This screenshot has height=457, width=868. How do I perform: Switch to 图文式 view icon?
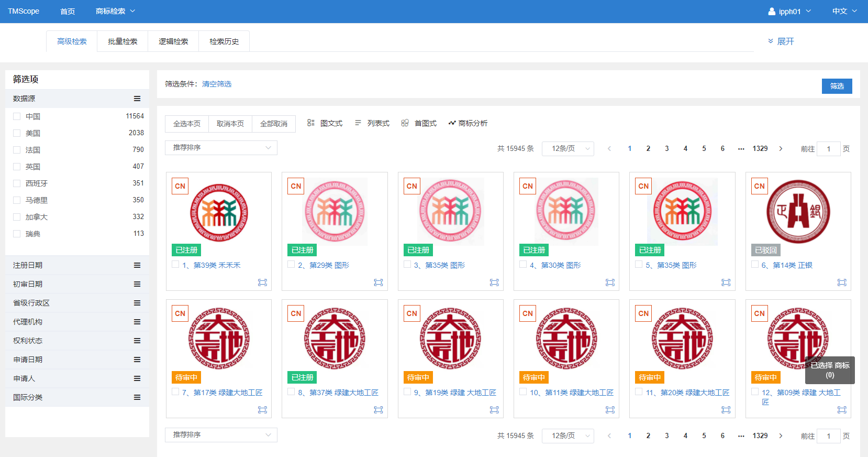point(311,123)
